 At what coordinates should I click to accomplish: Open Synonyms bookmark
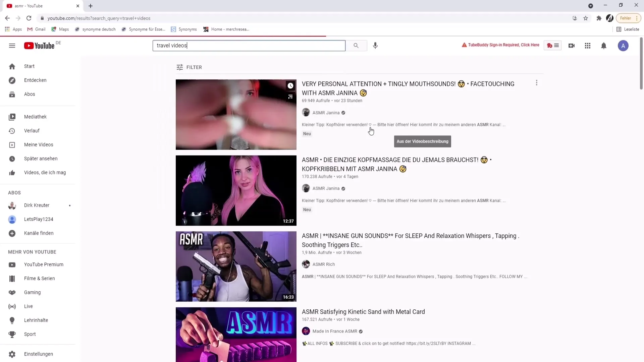tap(184, 29)
